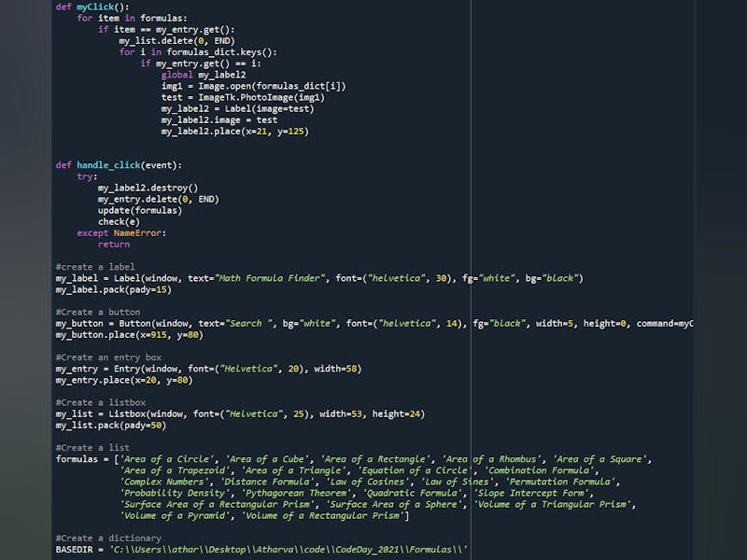Click the 'my_label2.image = test' line
The height and width of the screenshot is (560, 747).
point(219,120)
